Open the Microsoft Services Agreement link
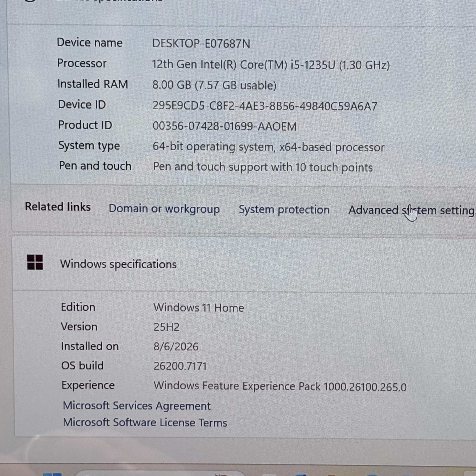Screen dimensions: 476x476 (x=137, y=406)
